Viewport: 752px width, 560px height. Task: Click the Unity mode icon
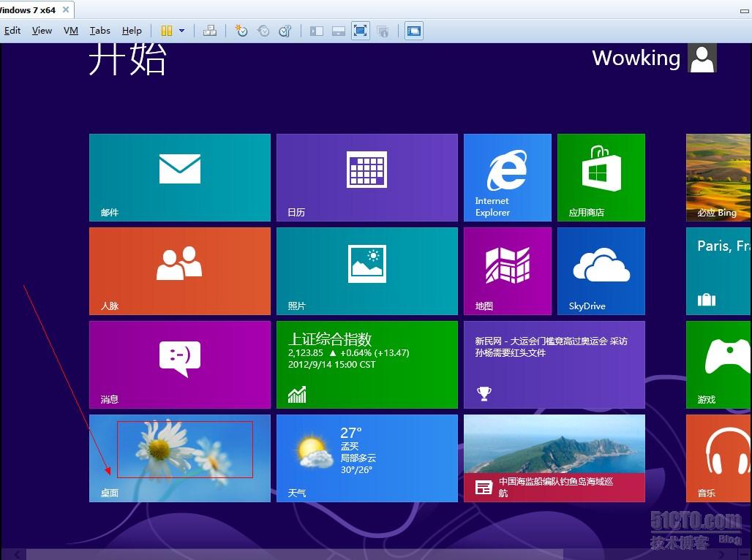point(383,31)
